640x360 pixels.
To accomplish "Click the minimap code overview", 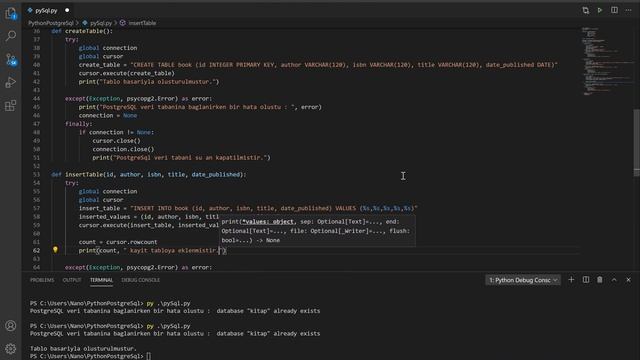I will coord(607,61).
